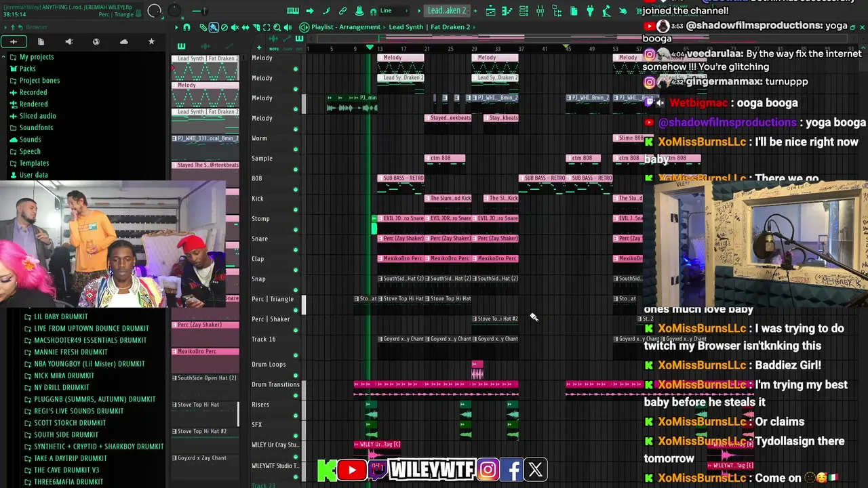Screen dimensions: 868x488
Task: Adjust the master volume knob
Action: coord(155,10)
